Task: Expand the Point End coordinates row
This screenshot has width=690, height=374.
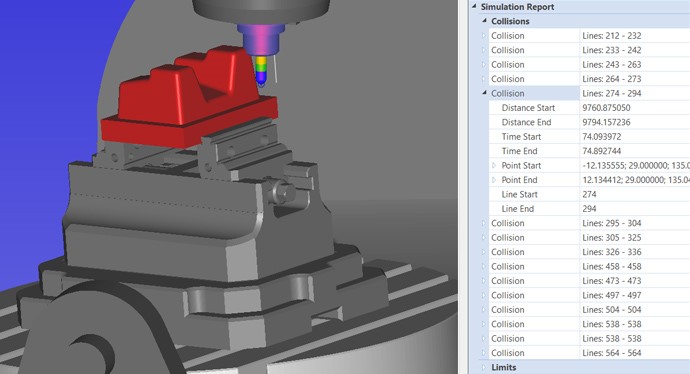Action: 494,180
